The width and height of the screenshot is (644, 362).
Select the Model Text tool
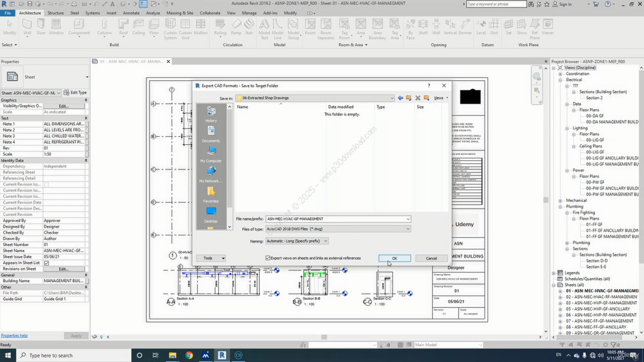[264, 29]
